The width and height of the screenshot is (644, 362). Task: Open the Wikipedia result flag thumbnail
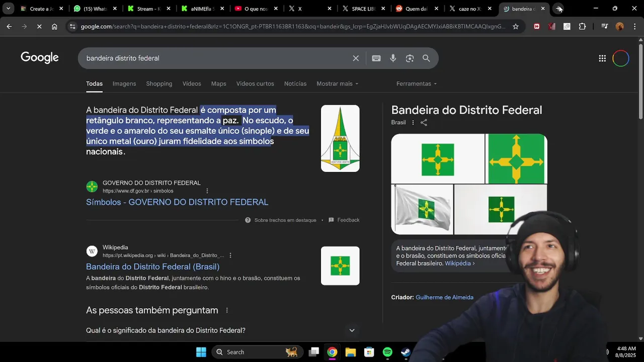pyautogui.click(x=340, y=265)
